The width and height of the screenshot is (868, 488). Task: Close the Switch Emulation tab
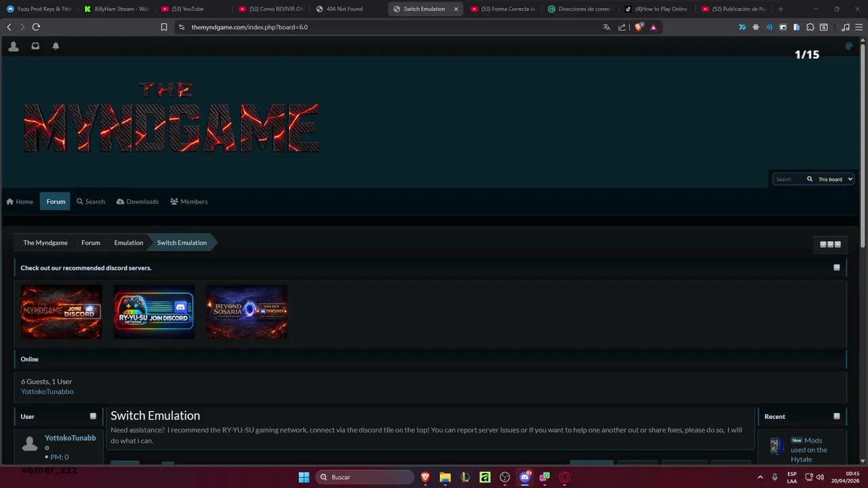[x=456, y=9]
